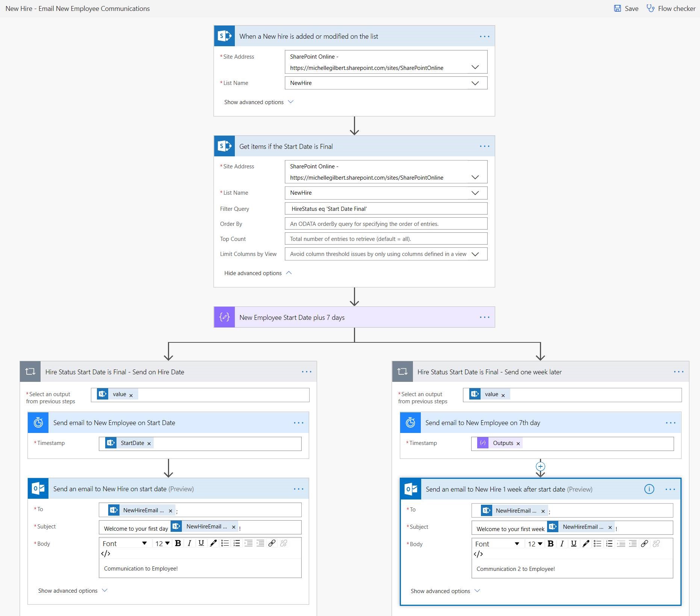Image resolution: width=700 pixels, height=616 pixels.
Task: Open the font size dropdown in the email body
Action: [162, 543]
